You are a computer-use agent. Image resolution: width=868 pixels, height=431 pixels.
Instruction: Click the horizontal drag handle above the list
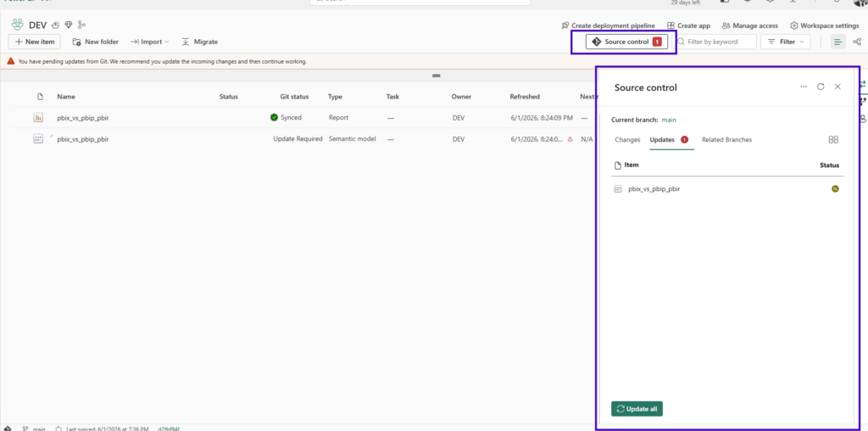tap(437, 76)
